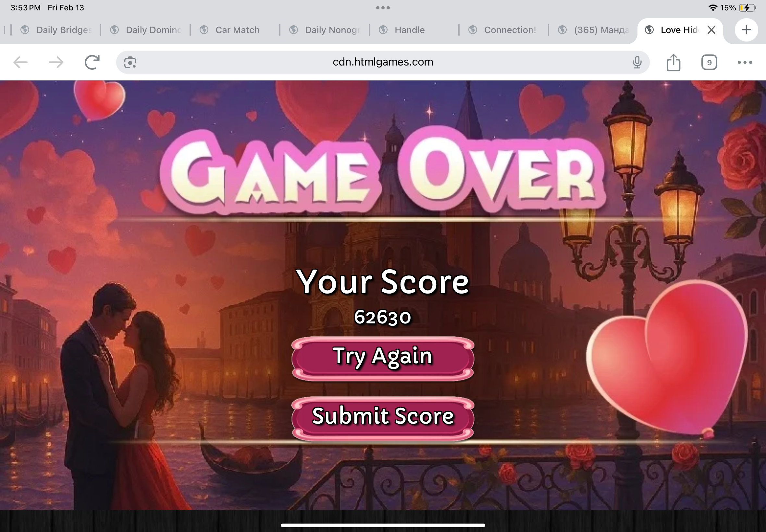The image size is (766, 532).
Task: Tap the camera search icon in address bar
Action: click(x=130, y=62)
